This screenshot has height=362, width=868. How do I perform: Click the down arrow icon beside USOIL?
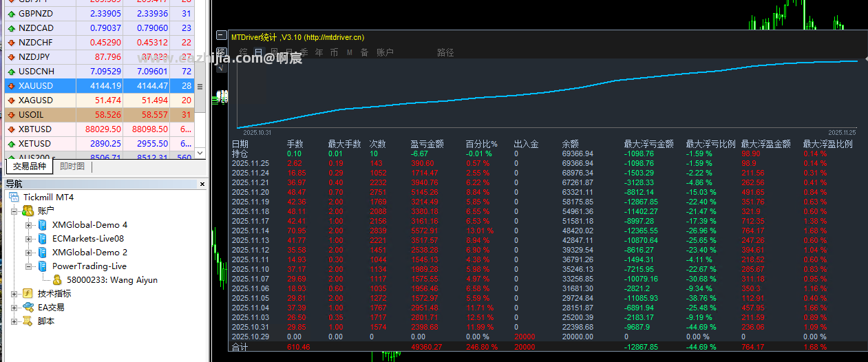(x=11, y=115)
